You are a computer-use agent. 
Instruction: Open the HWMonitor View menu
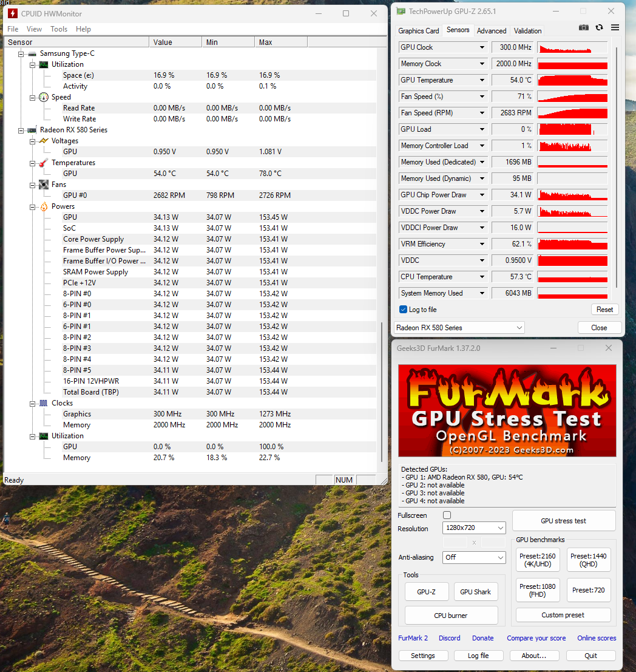34,29
